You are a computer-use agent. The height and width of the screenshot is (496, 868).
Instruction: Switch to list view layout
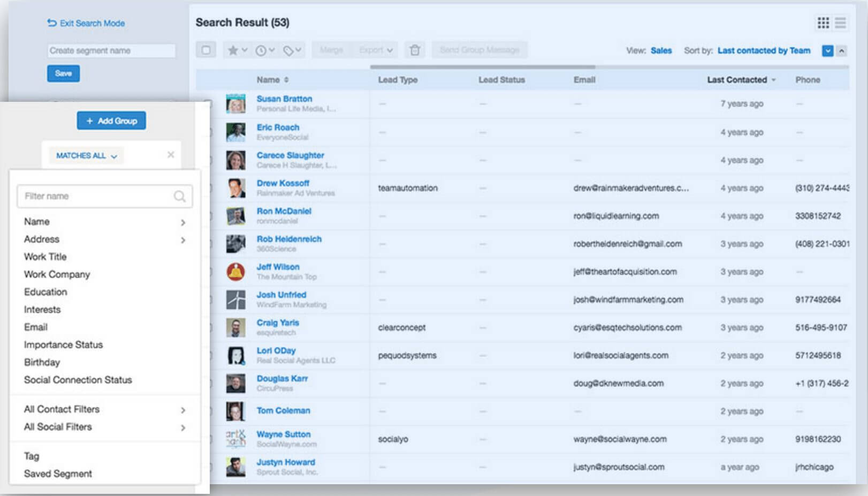point(841,22)
